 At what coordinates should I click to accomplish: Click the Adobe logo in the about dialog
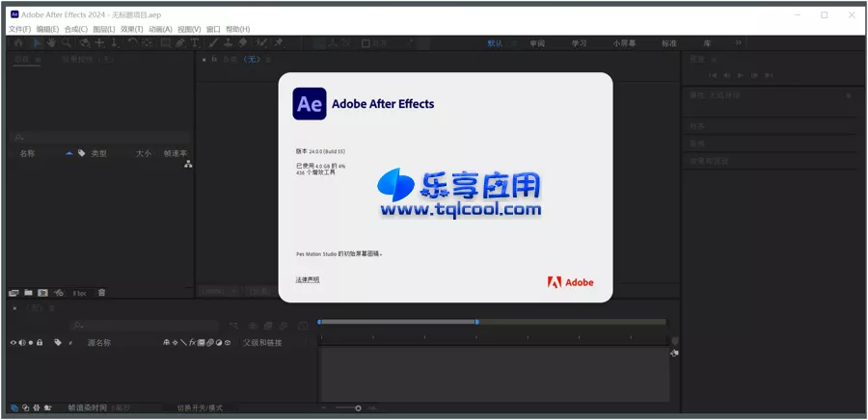[571, 282]
